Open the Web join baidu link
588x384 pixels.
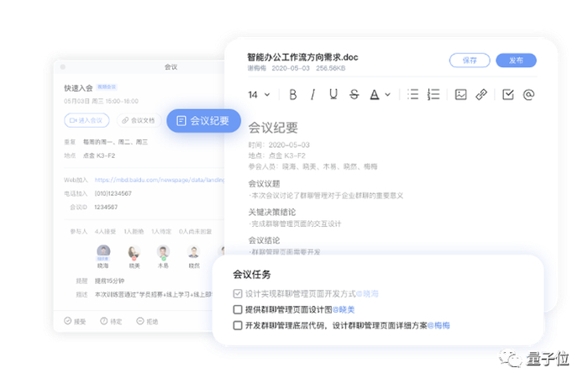point(160,180)
